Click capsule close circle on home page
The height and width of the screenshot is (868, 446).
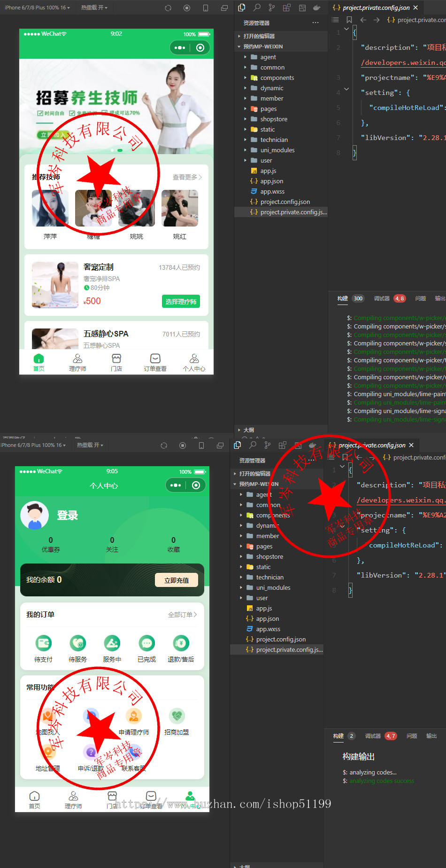coord(200,47)
